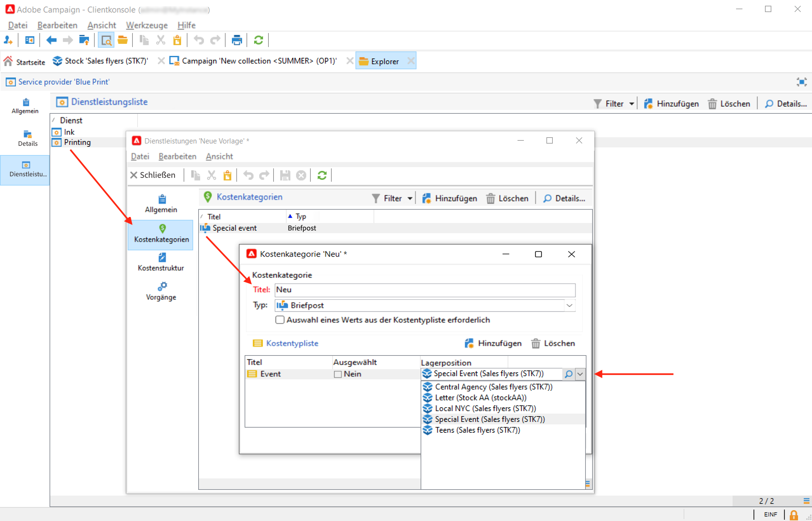The image size is (812, 521).
Task: Open the Werkzeuge menu
Action: 146,25
